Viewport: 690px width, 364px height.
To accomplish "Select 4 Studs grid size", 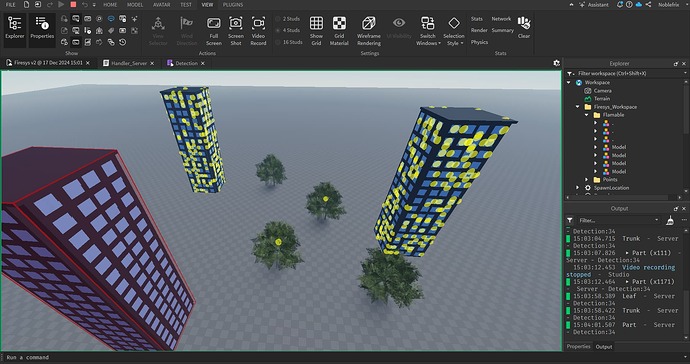I will point(288,30).
